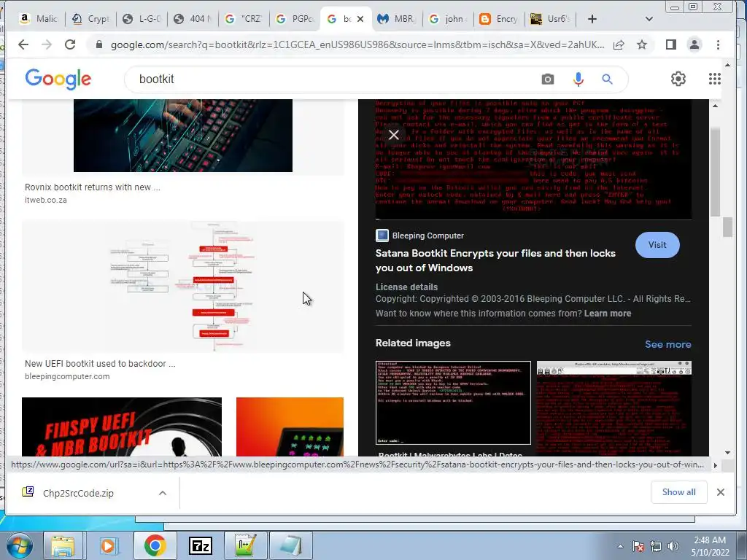Viewport: 747px width, 560px height.
Task: Open the volume control in the tray
Action: tap(673, 546)
